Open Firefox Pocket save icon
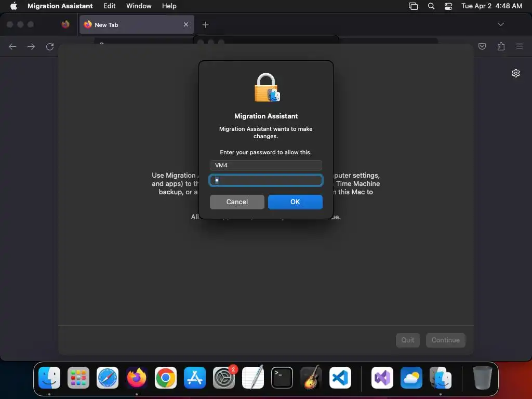This screenshot has width=532, height=399. click(482, 46)
